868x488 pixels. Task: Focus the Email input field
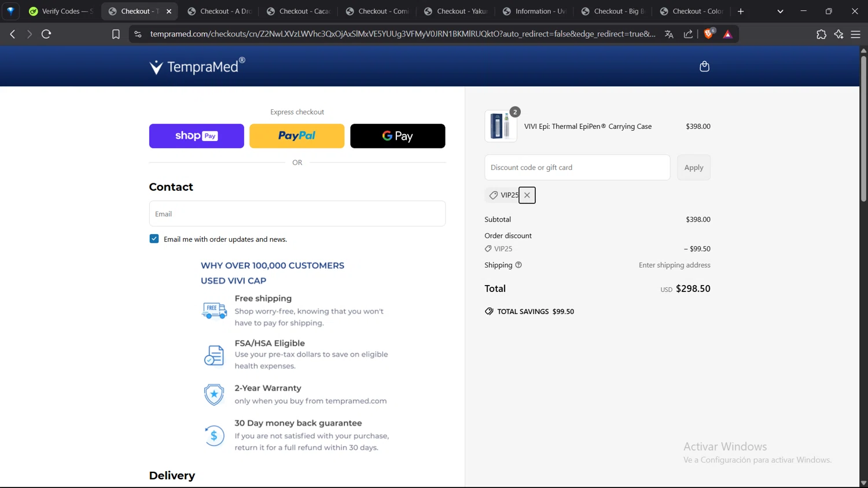[297, 214]
